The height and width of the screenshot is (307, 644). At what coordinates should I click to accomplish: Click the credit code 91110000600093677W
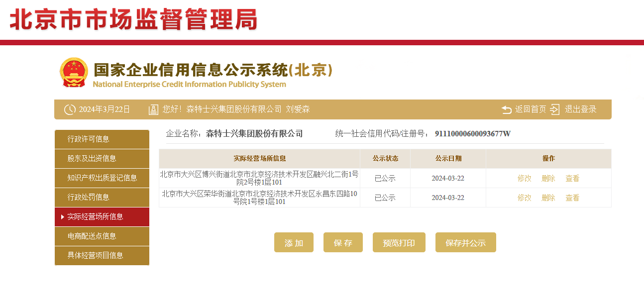pyautogui.click(x=473, y=134)
